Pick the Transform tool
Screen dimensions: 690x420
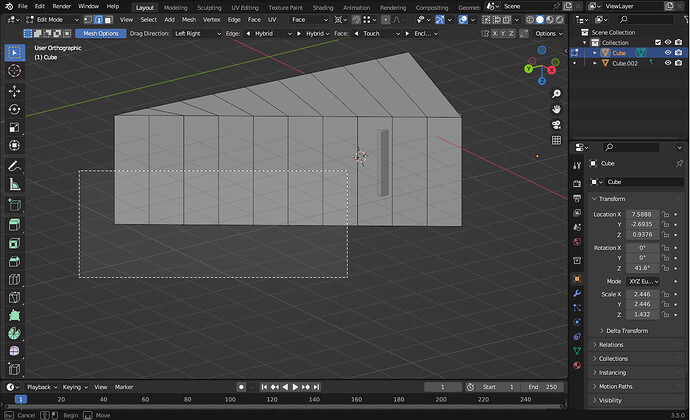(15, 146)
